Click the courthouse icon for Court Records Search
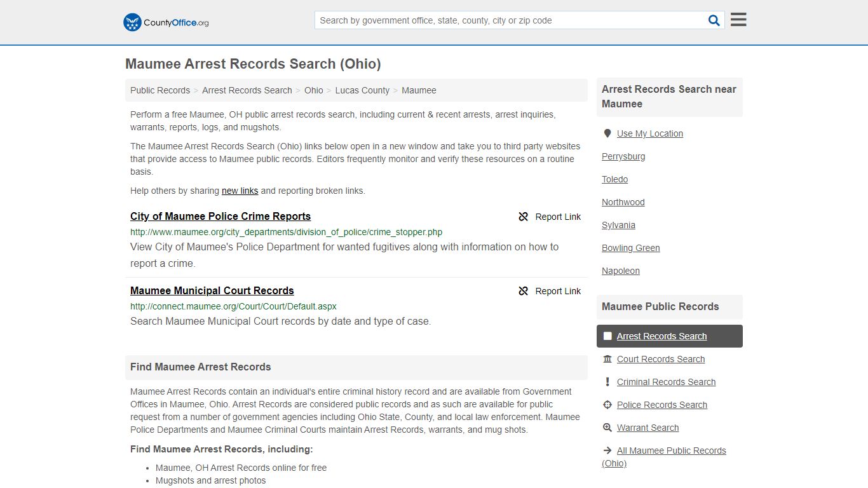 coord(607,359)
